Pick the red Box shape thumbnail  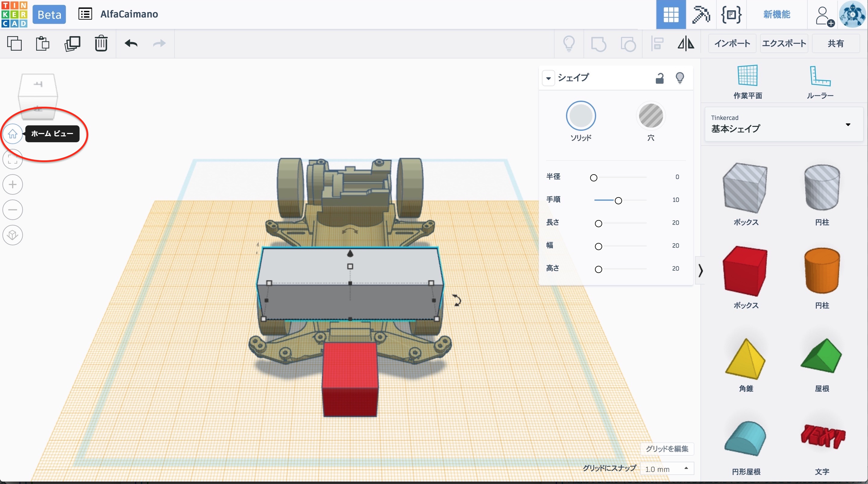pyautogui.click(x=745, y=271)
